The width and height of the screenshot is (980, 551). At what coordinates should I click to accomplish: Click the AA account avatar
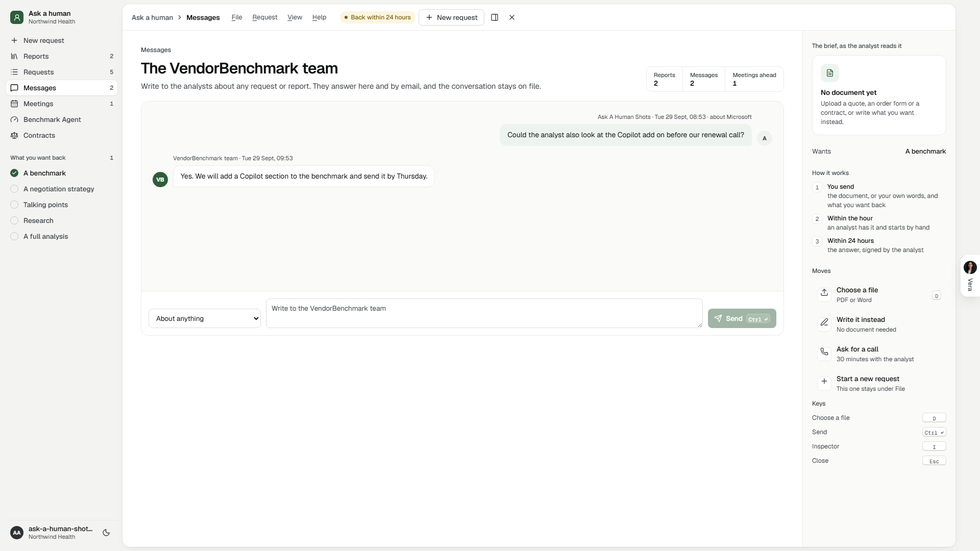pos(17,533)
